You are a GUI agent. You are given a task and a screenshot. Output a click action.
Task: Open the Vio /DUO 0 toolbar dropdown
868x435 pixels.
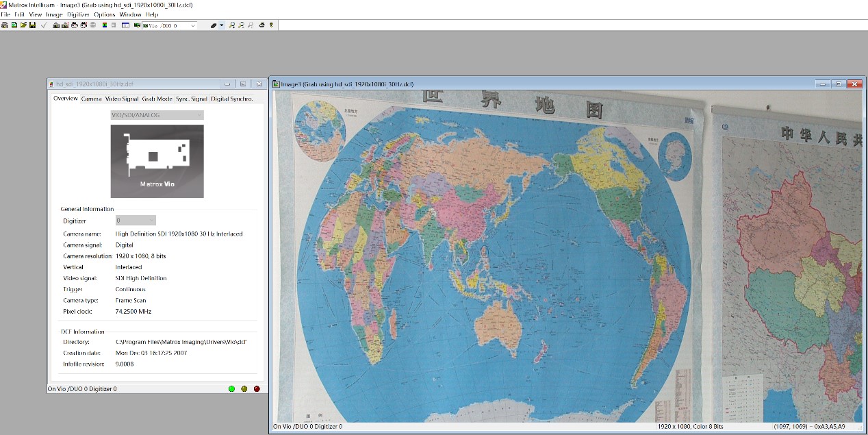click(169, 25)
